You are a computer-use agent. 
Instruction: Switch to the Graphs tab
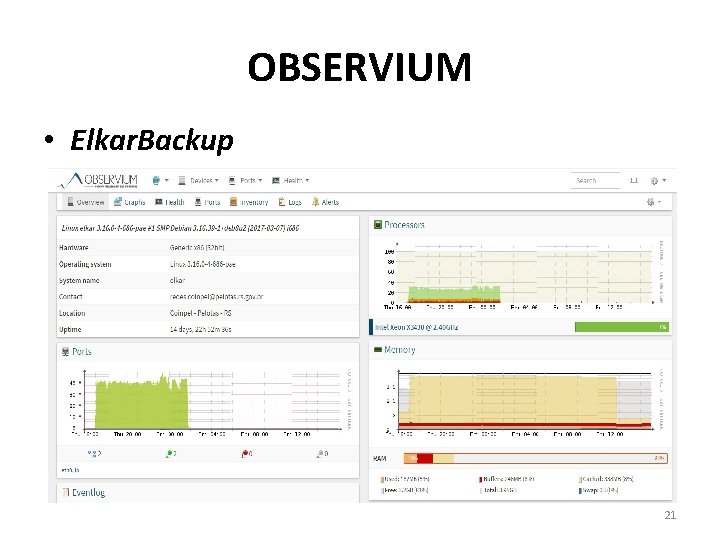pos(129,202)
